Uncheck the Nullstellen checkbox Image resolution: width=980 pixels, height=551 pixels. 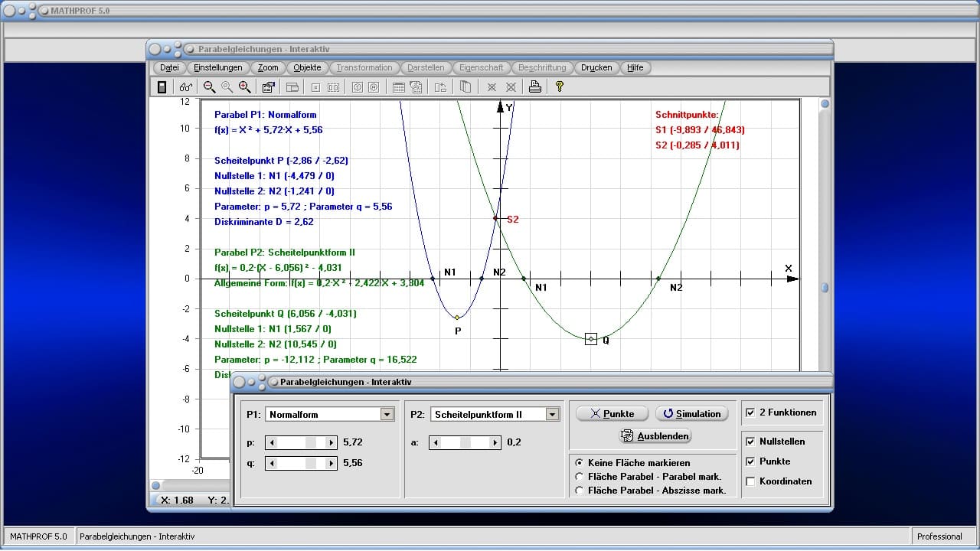point(750,442)
